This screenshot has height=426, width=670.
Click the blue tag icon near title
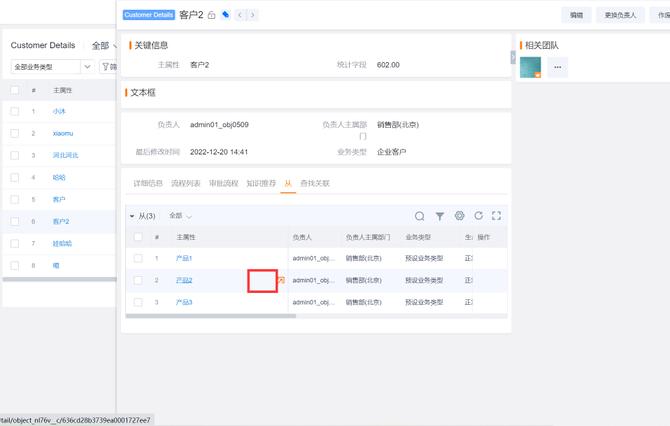coord(226,15)
